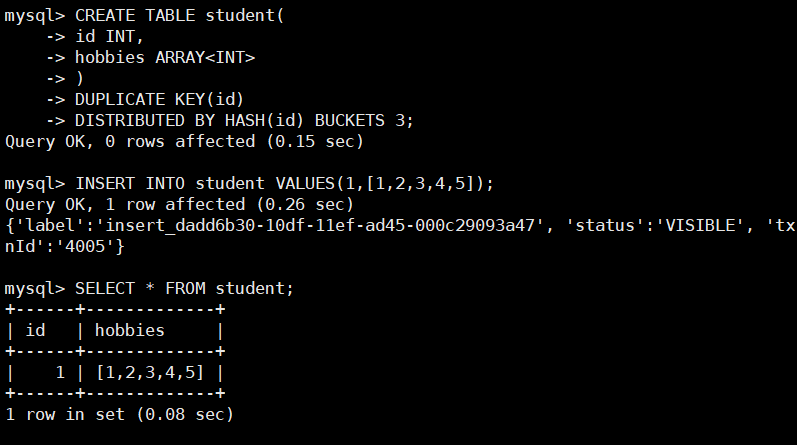Viewport: 797px width, 445px height.
Task: Click the 'id INT,' column definition line
Action: tap(110, 37)
